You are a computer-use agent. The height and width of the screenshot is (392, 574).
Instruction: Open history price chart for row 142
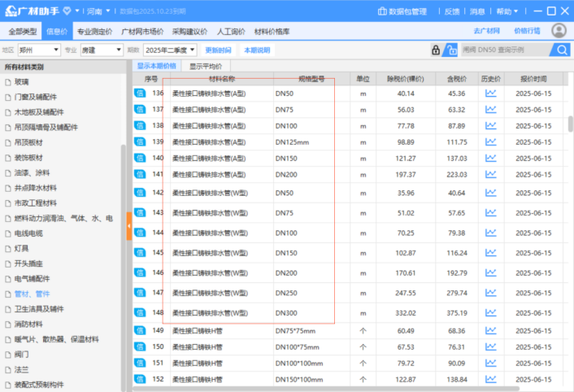coord(490,194)
